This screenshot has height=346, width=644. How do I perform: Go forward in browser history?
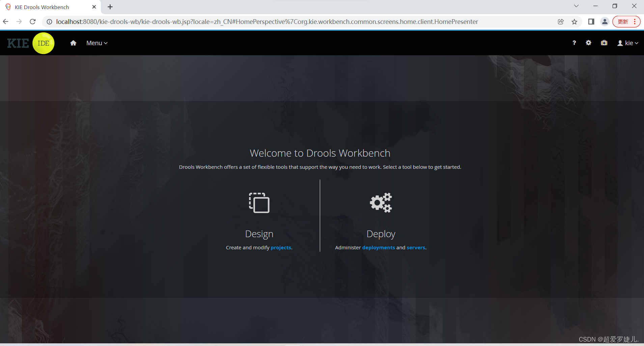click(x=19, y=22)
